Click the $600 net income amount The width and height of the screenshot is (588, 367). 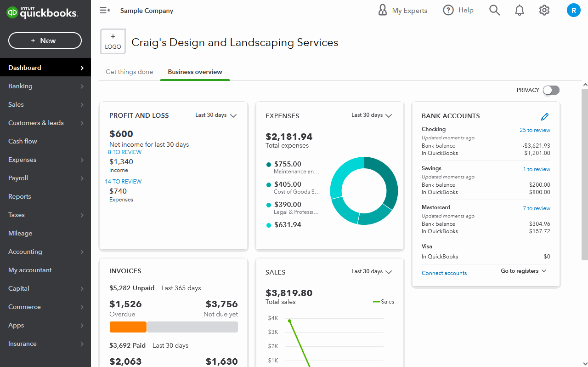pos(121,134)
